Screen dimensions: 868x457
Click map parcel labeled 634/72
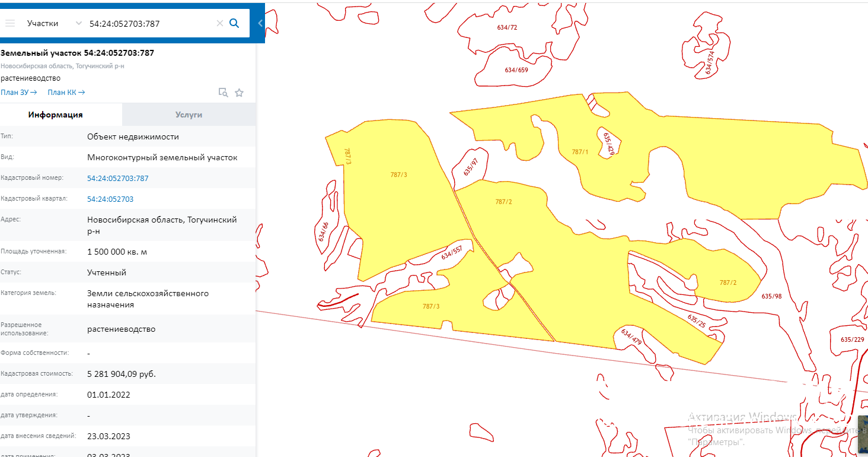click(x=508, y=28)
